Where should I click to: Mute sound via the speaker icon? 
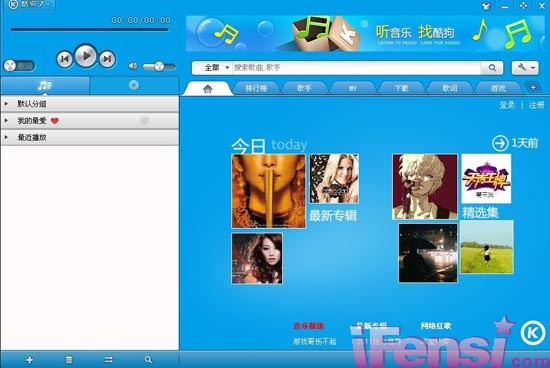133,66
